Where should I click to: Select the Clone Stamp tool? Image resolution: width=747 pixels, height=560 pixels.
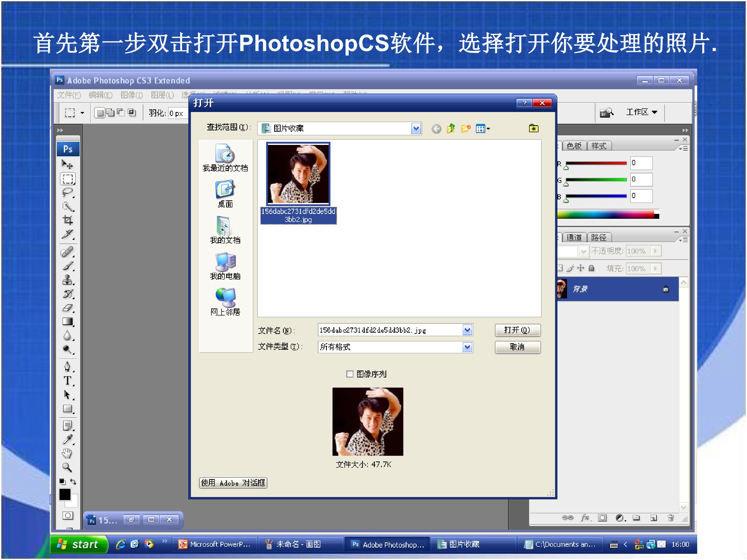67,280
